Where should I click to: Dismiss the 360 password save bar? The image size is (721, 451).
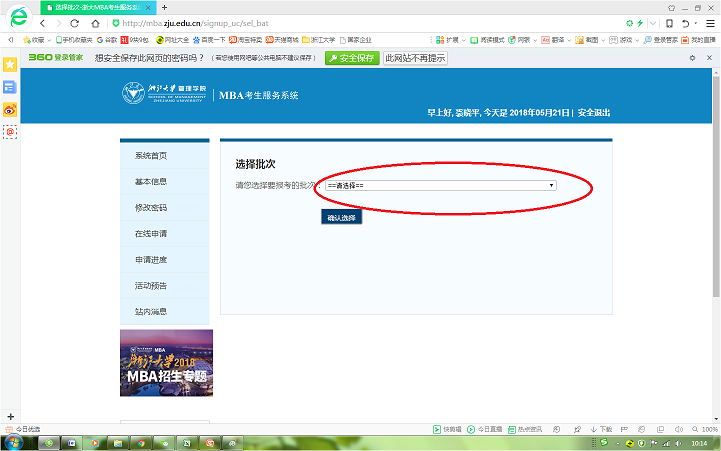[710, 58]
